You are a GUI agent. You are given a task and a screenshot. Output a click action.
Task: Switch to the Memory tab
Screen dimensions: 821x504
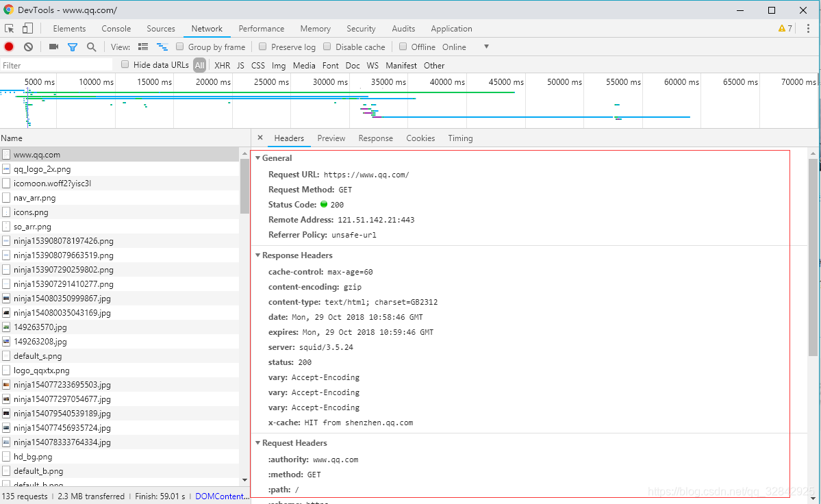click(315, 29)
